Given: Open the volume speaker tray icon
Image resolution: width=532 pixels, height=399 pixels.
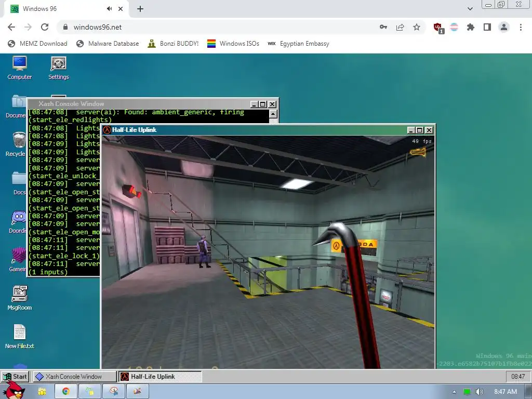Looking at the screenshot, I should [480, 392].
